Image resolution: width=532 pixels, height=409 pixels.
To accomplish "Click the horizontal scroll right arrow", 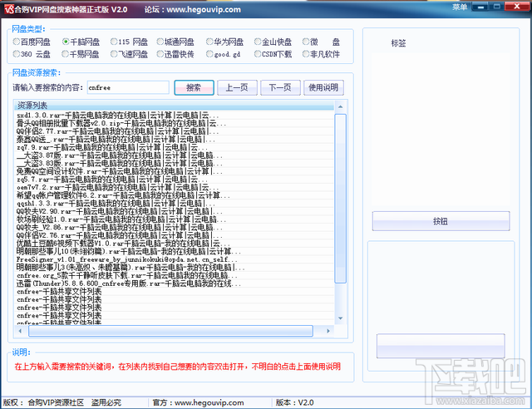I will tap(328, 331).
